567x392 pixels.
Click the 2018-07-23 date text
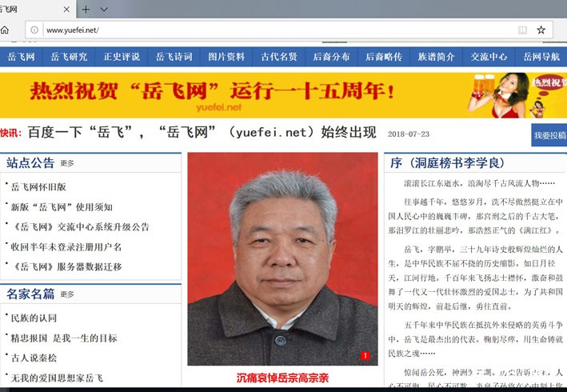[409, 134]
